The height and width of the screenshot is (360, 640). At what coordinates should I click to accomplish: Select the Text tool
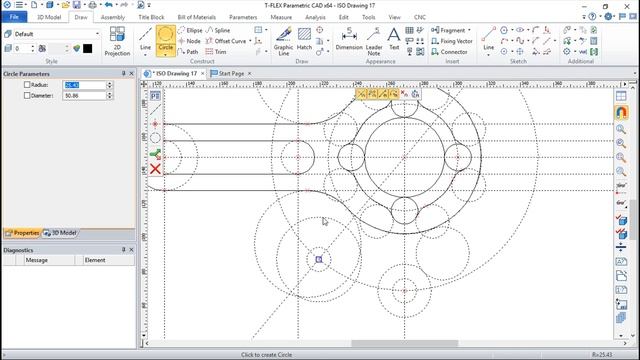[x=394, y=39]
